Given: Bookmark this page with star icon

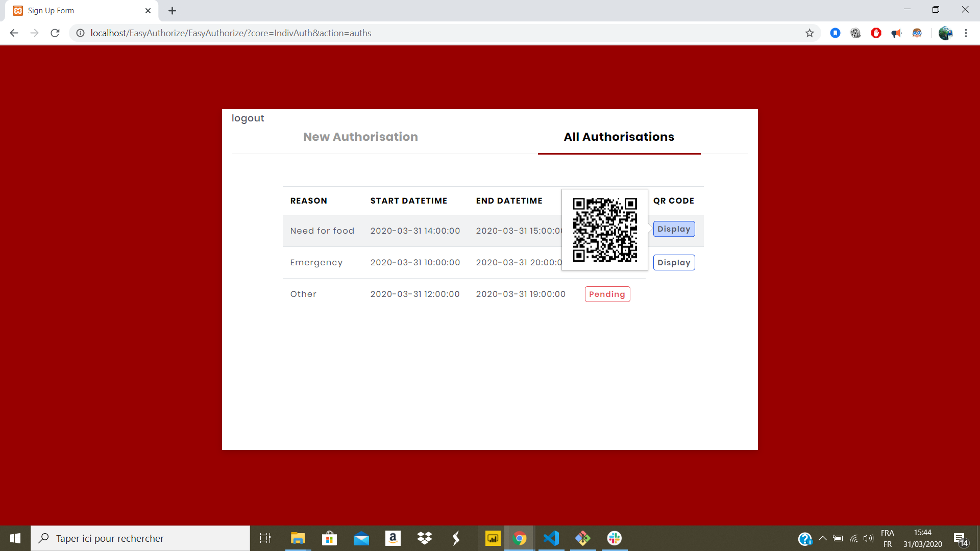Looking at the screenshot, I should click(x=810, y=33).
